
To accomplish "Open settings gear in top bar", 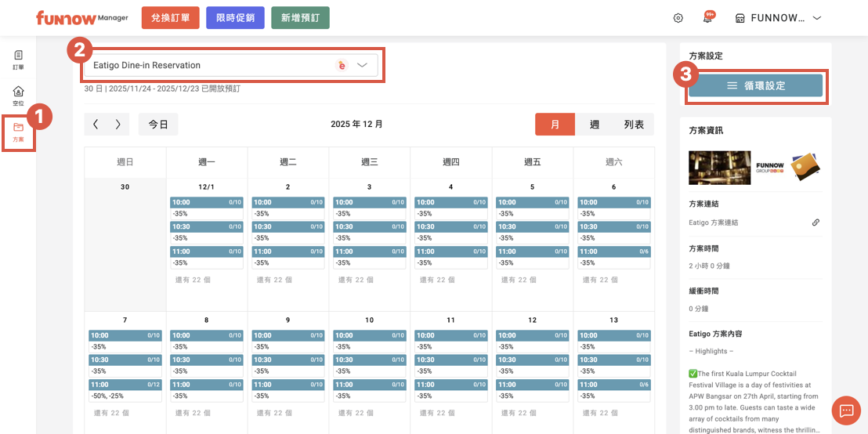I will [678, 18].
